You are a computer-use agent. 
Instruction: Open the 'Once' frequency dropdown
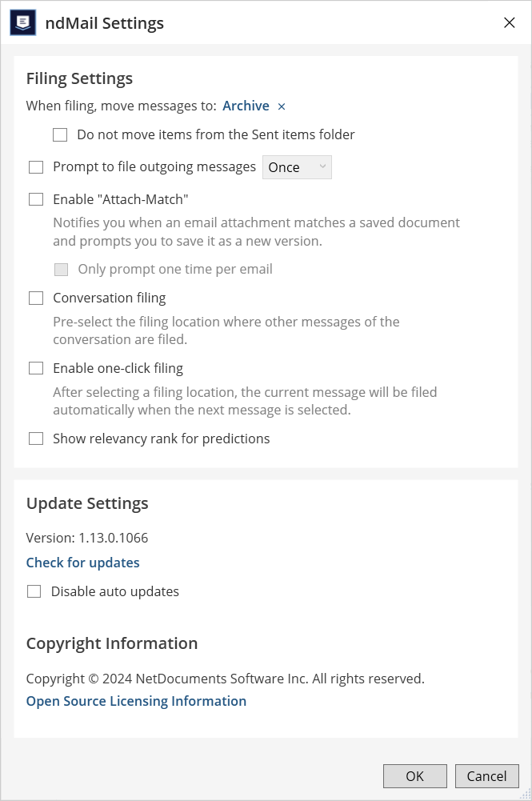tap(297, 167)
